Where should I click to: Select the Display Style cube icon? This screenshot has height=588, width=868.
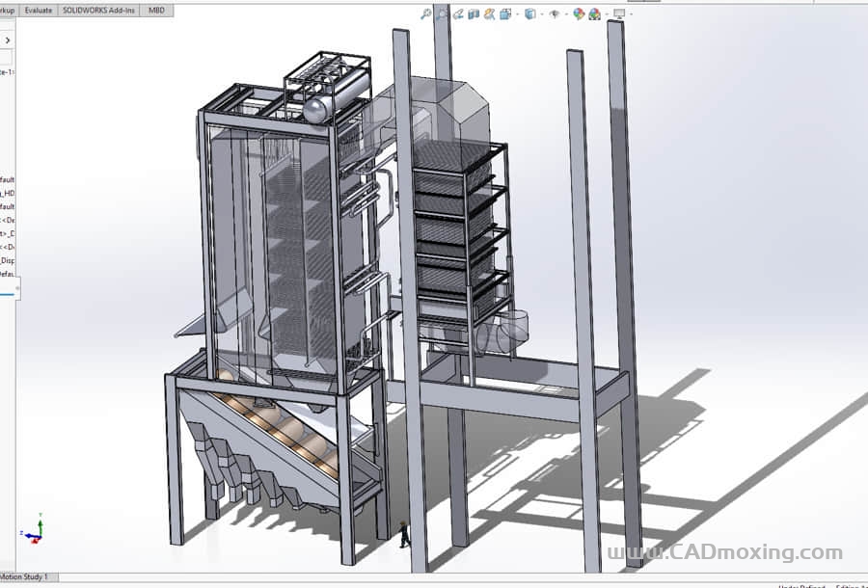pos(530,13)
